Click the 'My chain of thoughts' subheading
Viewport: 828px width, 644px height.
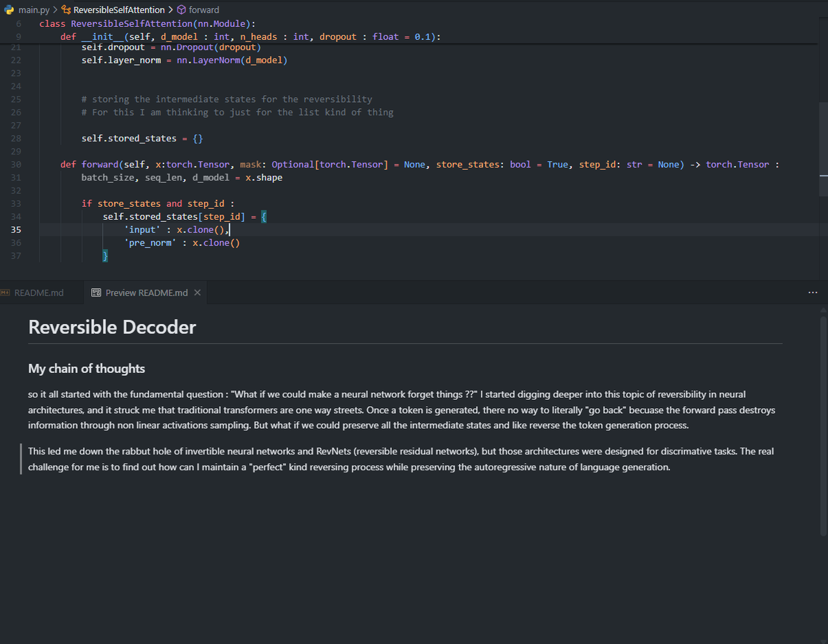click(x=86, y=368)
